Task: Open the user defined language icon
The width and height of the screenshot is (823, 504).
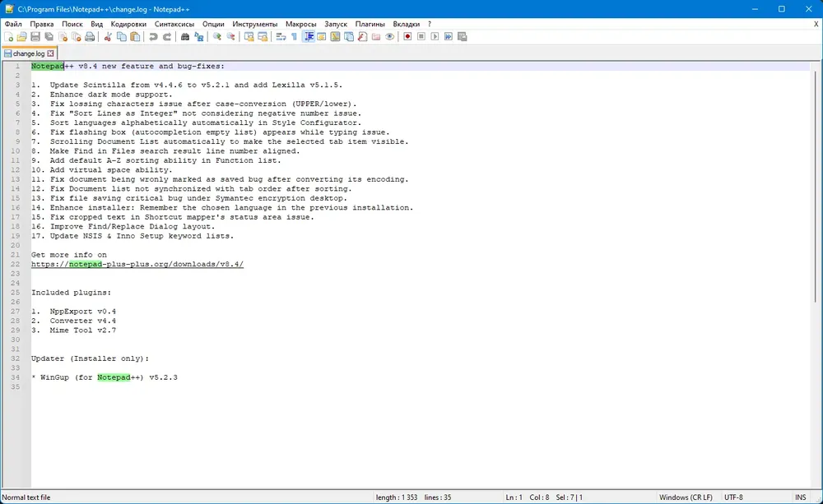Action: pos(322,37)
